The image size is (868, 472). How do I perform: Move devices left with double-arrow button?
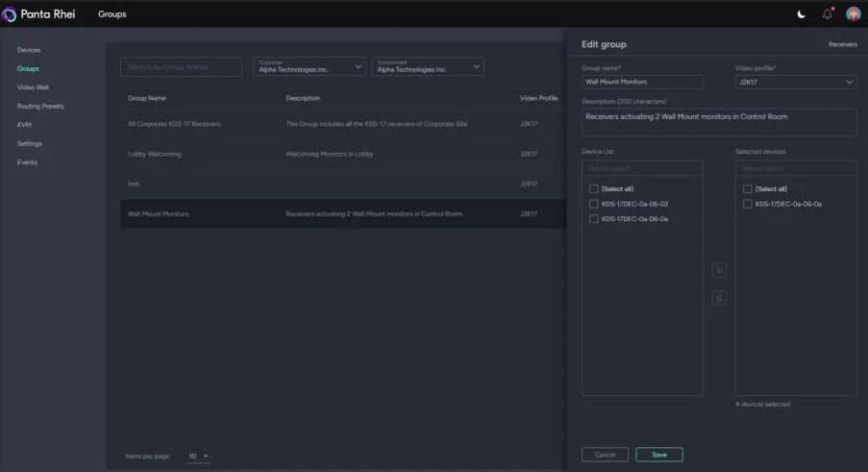[719, 298]
